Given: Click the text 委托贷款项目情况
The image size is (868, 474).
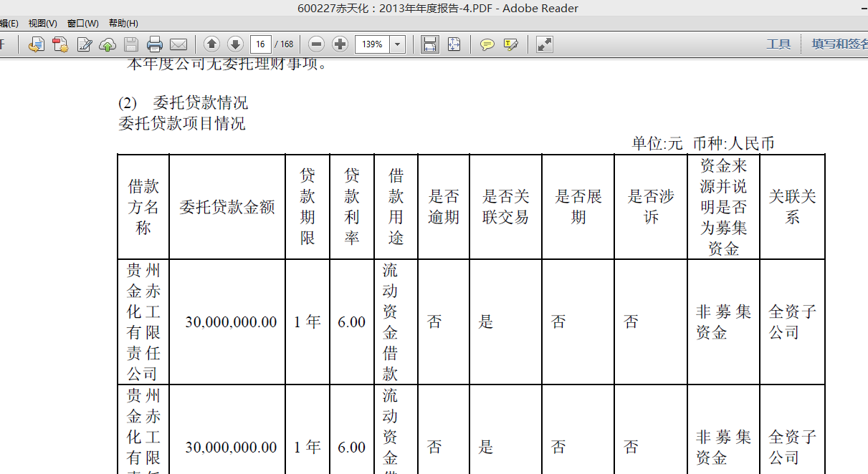Looking at the screenshot, I should [182, 123].
